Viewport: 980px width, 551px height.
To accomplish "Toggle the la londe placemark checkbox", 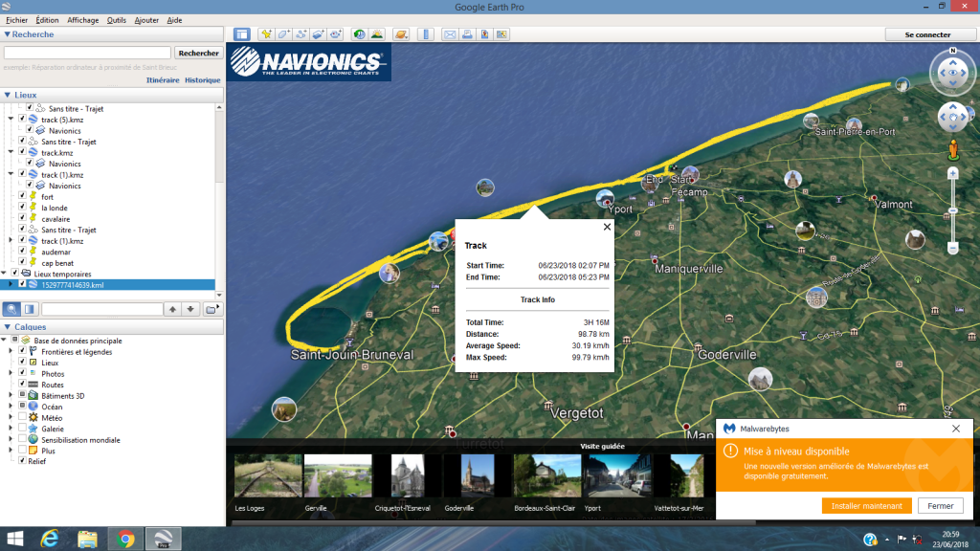I will pos(22,207).
